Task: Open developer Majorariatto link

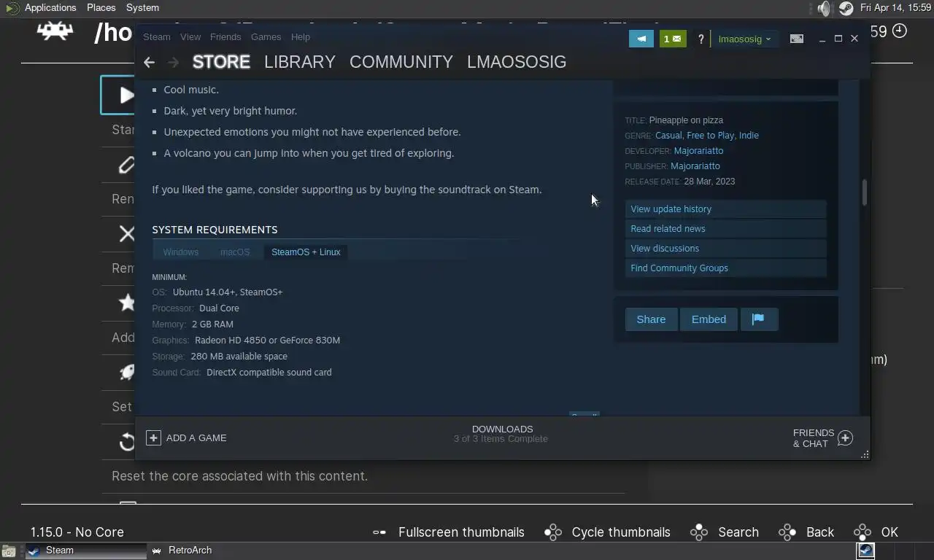Action: 698,151
